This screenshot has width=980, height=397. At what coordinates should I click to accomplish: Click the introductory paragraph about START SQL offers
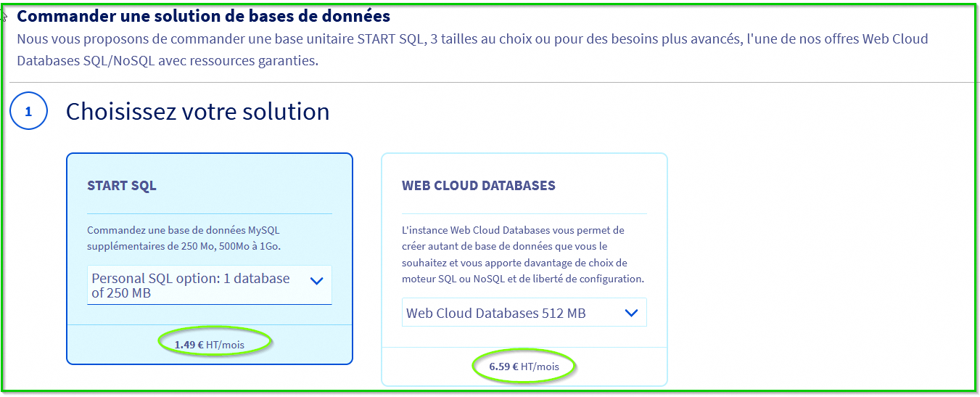pyautogui.click(x=472, y=49)
